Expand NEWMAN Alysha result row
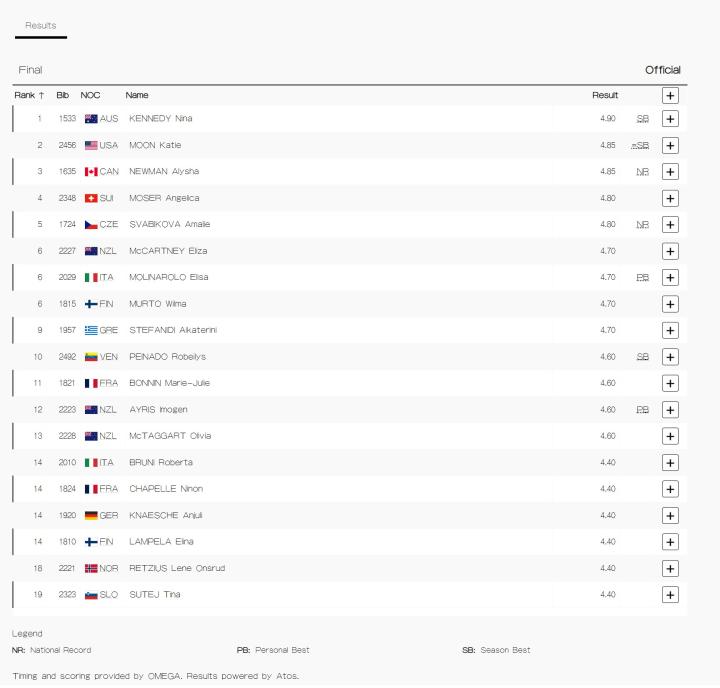This screenshot has height=688, width=720. (x=670, y=172)
